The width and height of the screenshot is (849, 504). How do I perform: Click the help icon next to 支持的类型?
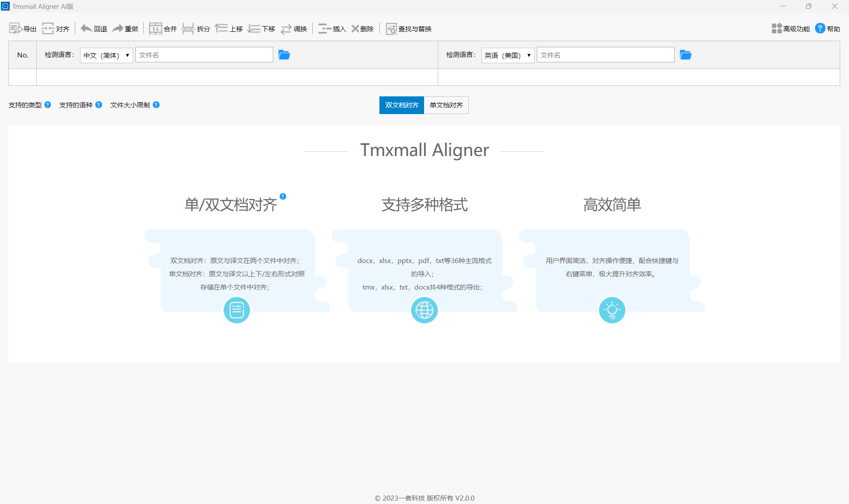click(47, 105)
